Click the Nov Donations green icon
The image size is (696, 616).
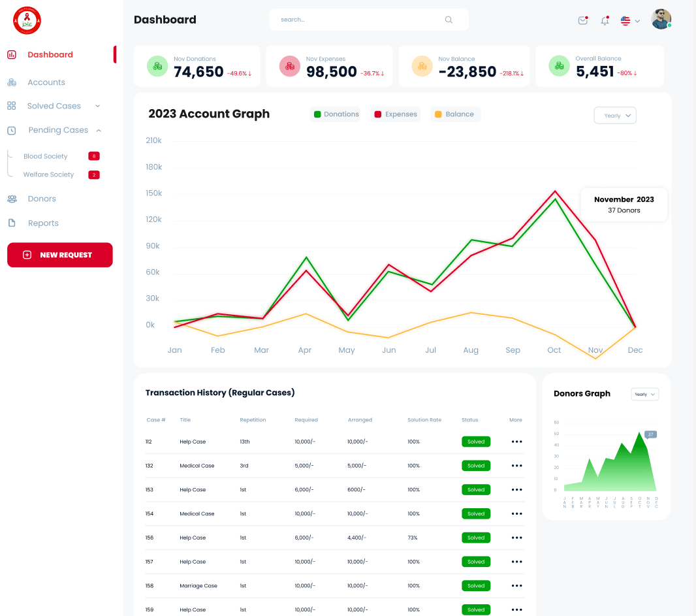click(x=157, y=66)
